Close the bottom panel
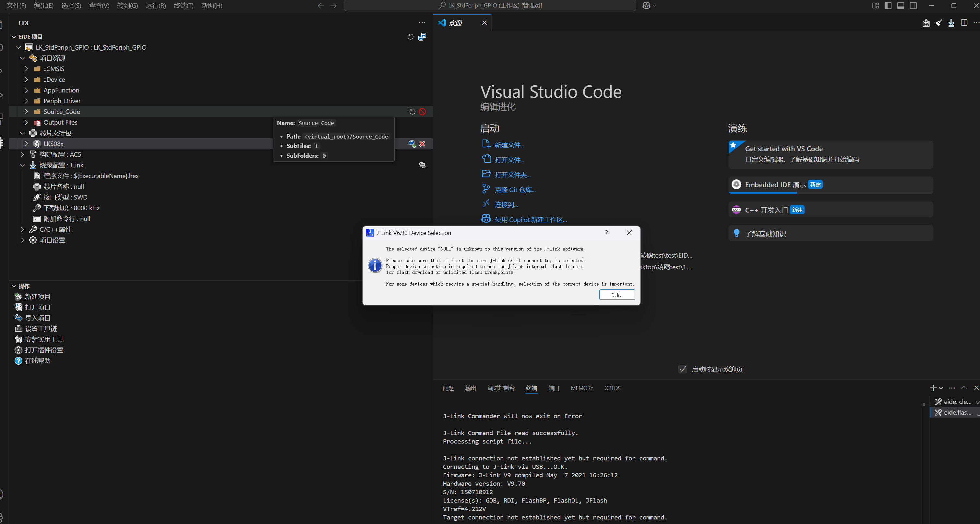The image size is (980, 524). (976, 388)
